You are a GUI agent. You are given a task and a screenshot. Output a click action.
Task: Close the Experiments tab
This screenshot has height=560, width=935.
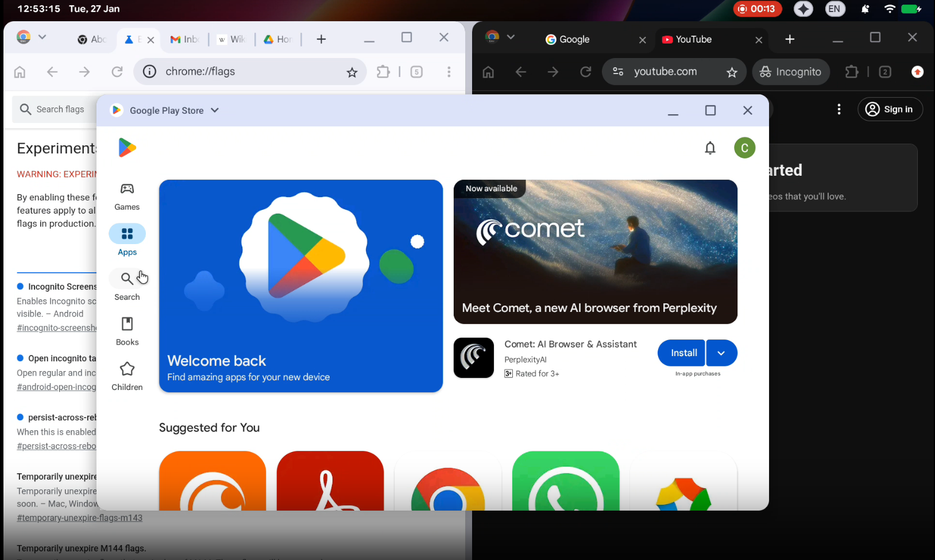coord(150,40)
